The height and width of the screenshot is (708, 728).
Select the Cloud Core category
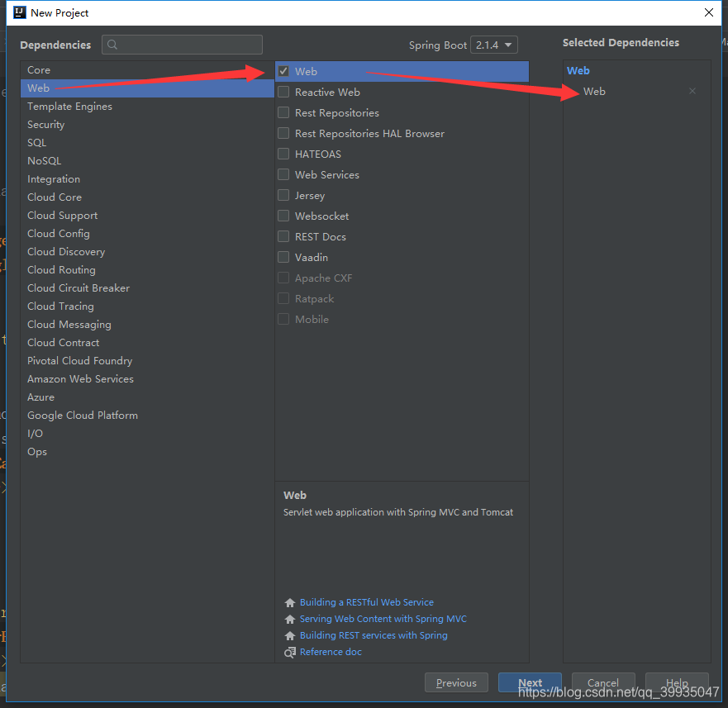point(147,197)
